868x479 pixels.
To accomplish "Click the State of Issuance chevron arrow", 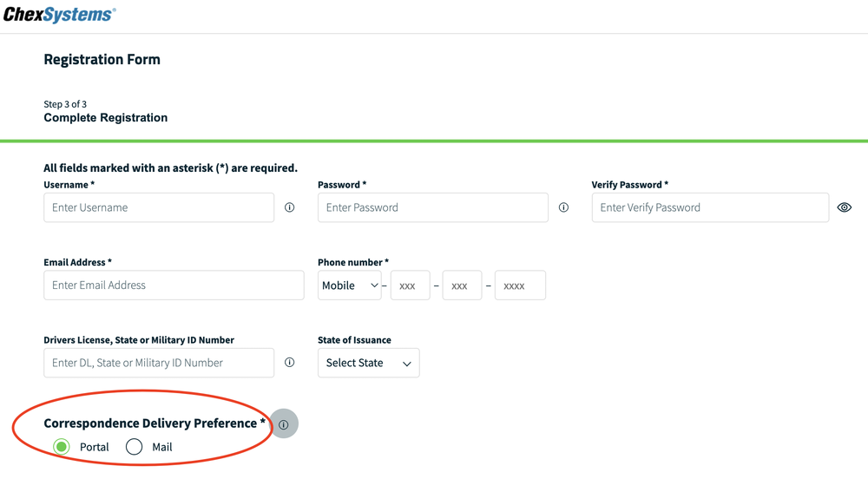I will tap(407, 364).
